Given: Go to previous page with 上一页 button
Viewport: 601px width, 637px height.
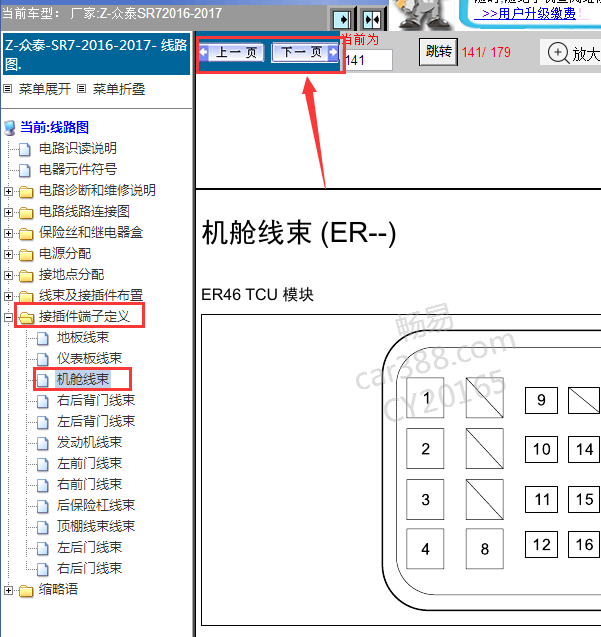Looking at the screenshot, I should click(232, 52).
